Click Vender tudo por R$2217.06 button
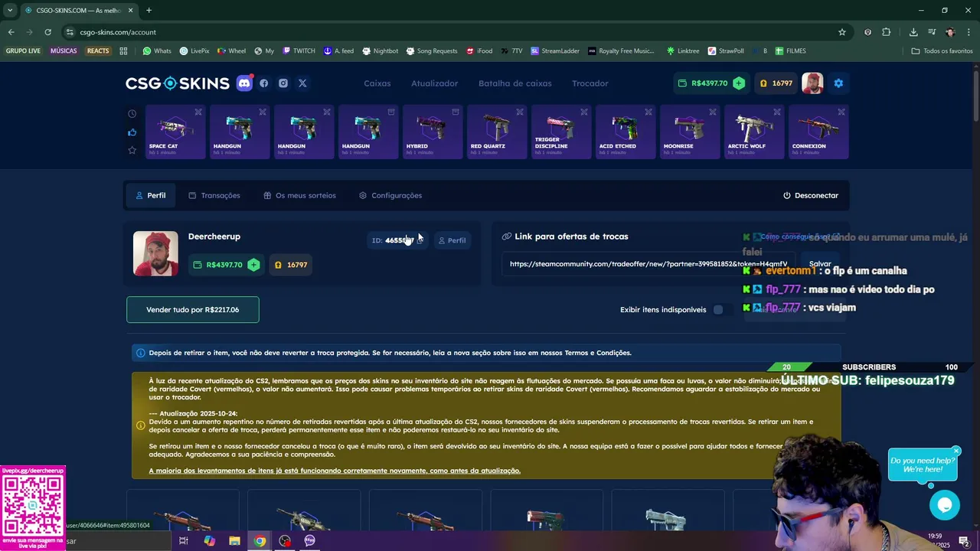 pyautogui.click(x=193, y=310)
